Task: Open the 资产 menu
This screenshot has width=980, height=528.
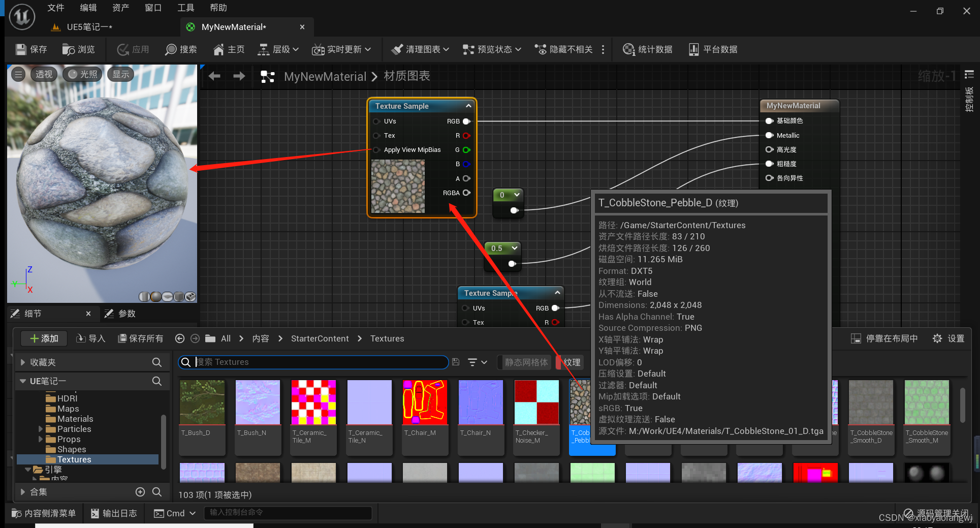Action: [x=120, y=8]
